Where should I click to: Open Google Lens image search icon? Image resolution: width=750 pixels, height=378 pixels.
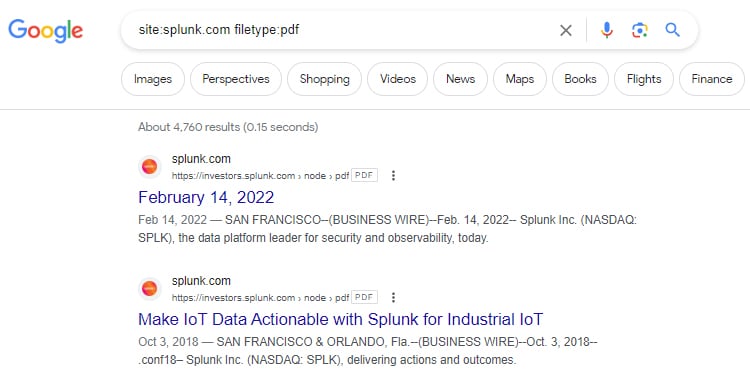(x=640, y=30)
